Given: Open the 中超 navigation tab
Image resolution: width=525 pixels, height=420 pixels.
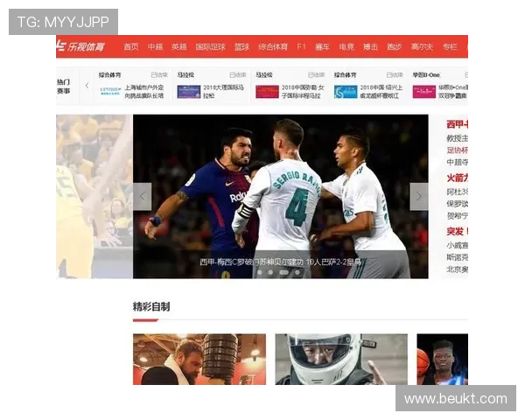Looking at the screenshot, I should point(155,46).
